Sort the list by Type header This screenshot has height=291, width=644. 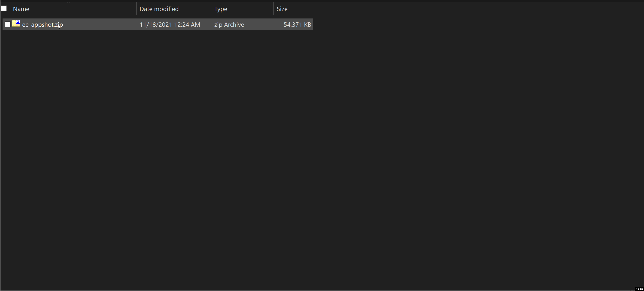[x=221, y=9]
